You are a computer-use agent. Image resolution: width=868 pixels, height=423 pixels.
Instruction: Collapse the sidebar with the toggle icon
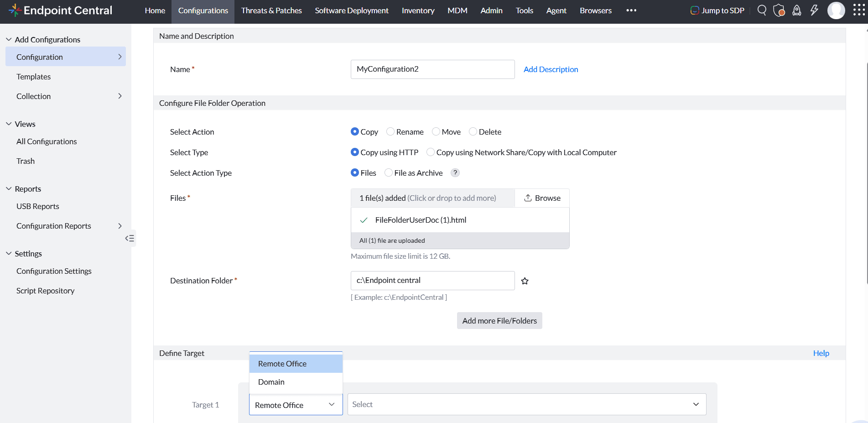pos(130,238)
